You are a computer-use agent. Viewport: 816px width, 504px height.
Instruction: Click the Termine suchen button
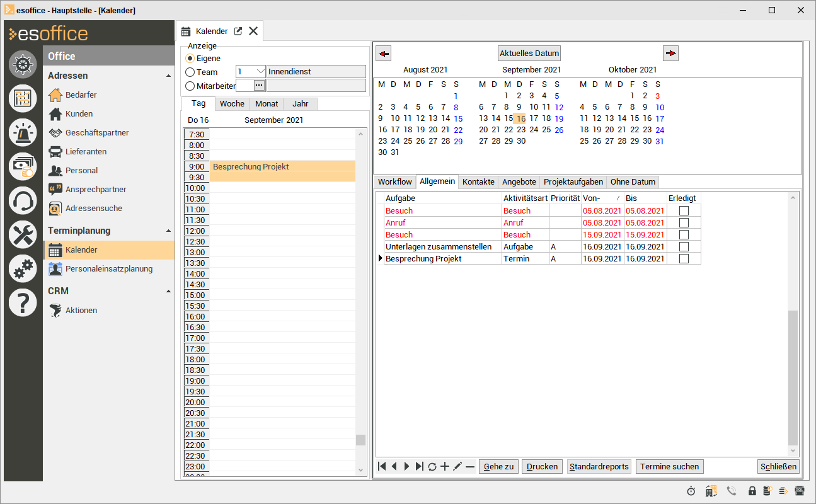[x=669, y=467]
